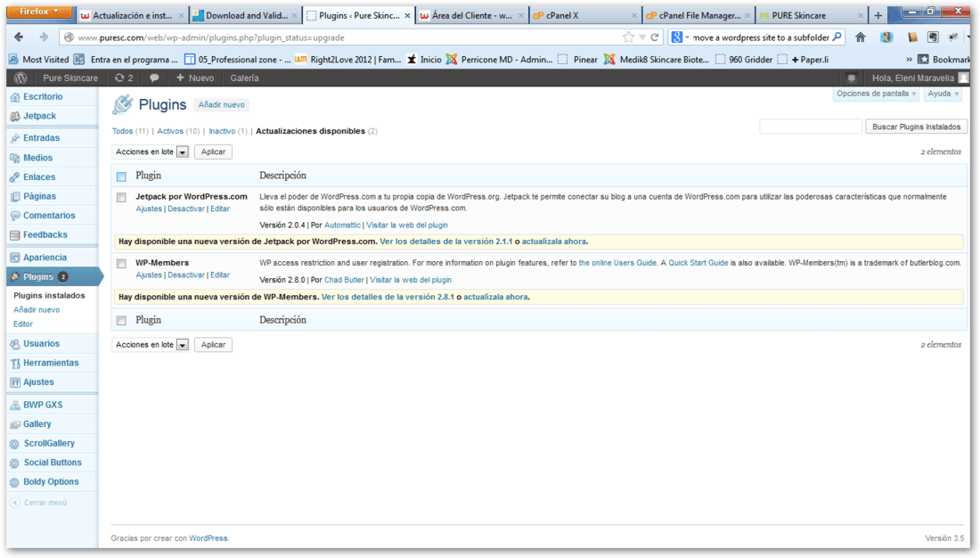The width and height of the screenshot is (980, 558).
Task: Open Medios icon in sidebar
Action: coord(15,159)
